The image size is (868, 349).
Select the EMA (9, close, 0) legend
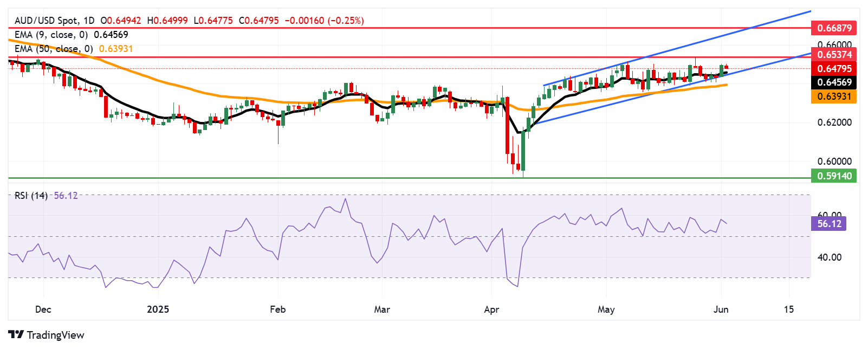[51, 35]
